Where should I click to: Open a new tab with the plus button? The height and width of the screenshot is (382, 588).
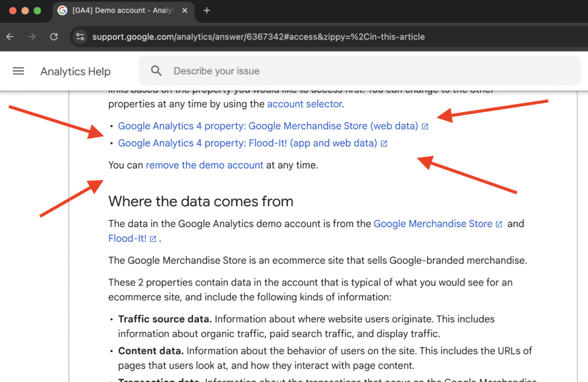[x=207, y=10]
